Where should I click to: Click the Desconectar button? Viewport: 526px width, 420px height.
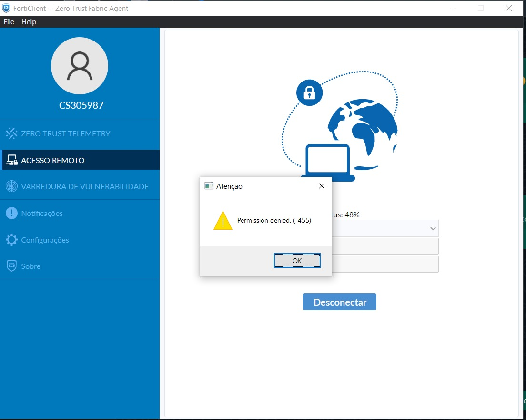pos(340,302)
